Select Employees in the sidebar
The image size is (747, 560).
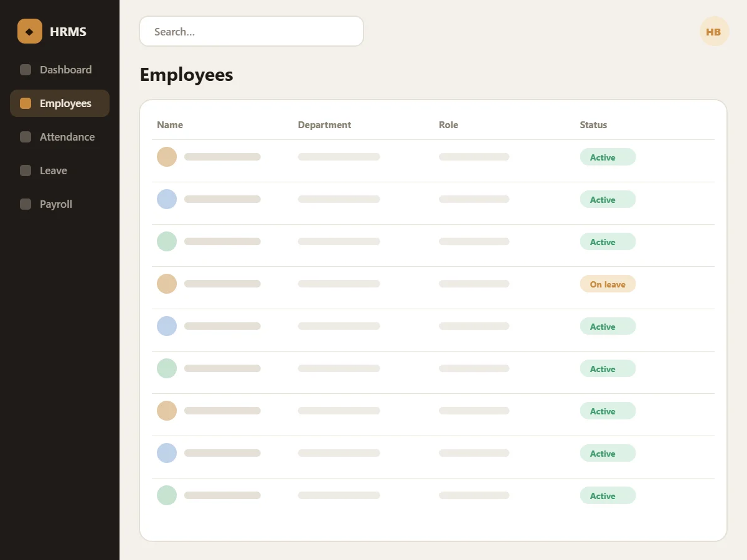(60, 103)
